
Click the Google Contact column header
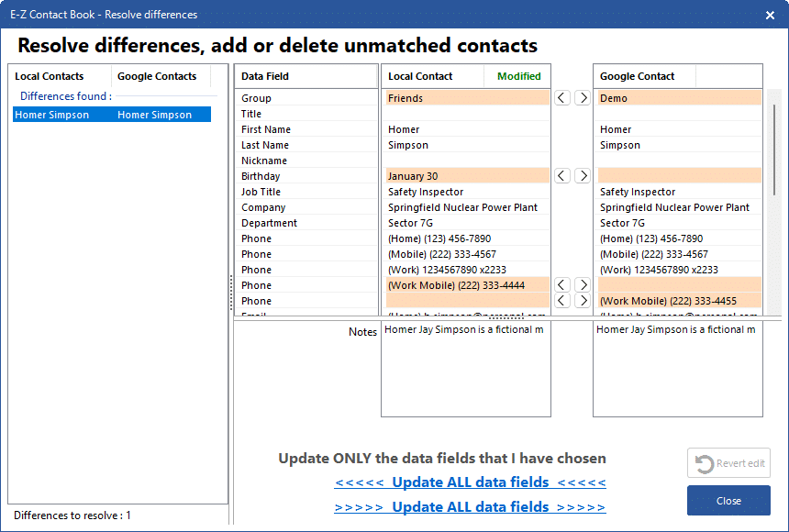click(x=645, y=76)
